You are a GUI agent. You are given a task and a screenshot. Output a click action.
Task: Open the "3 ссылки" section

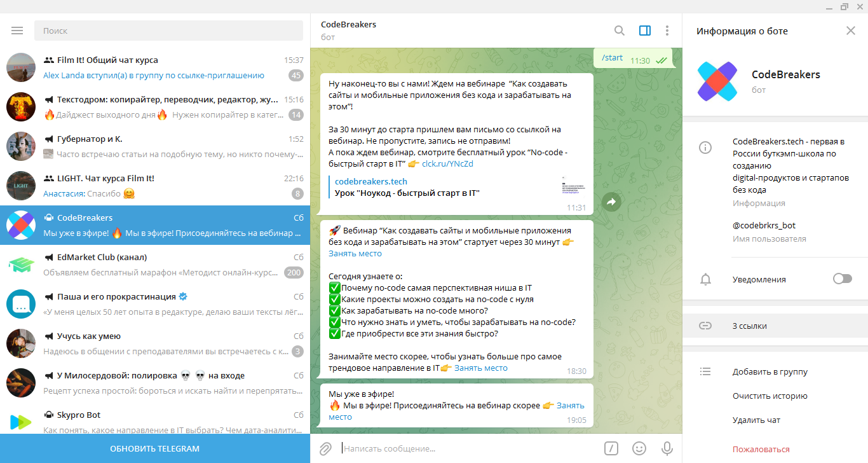click(775, 326)
